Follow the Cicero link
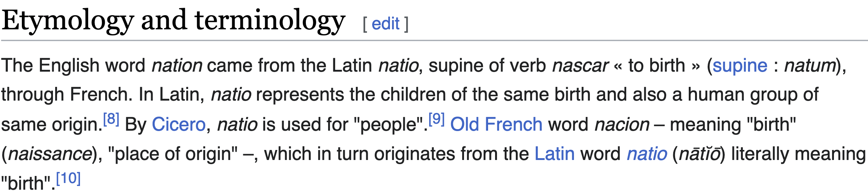Image resolution: width=868 pixels, height=196 pixels. (178, 124)
